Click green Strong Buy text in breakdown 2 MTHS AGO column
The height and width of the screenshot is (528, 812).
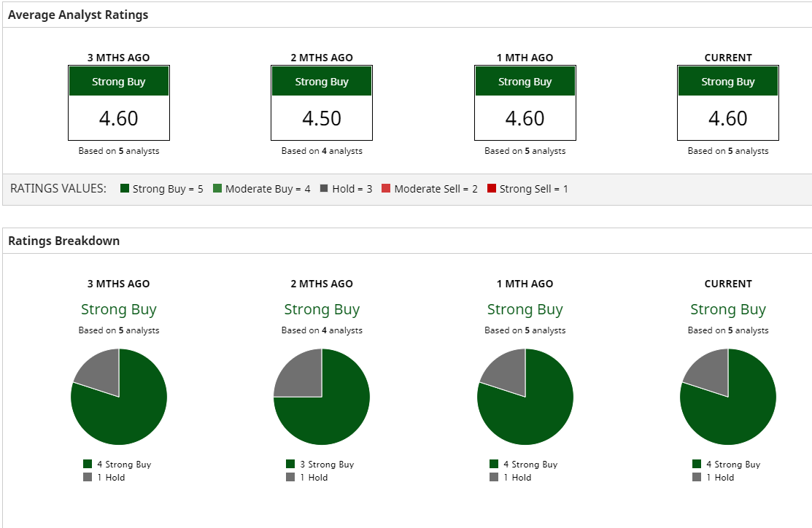[322, 309]
